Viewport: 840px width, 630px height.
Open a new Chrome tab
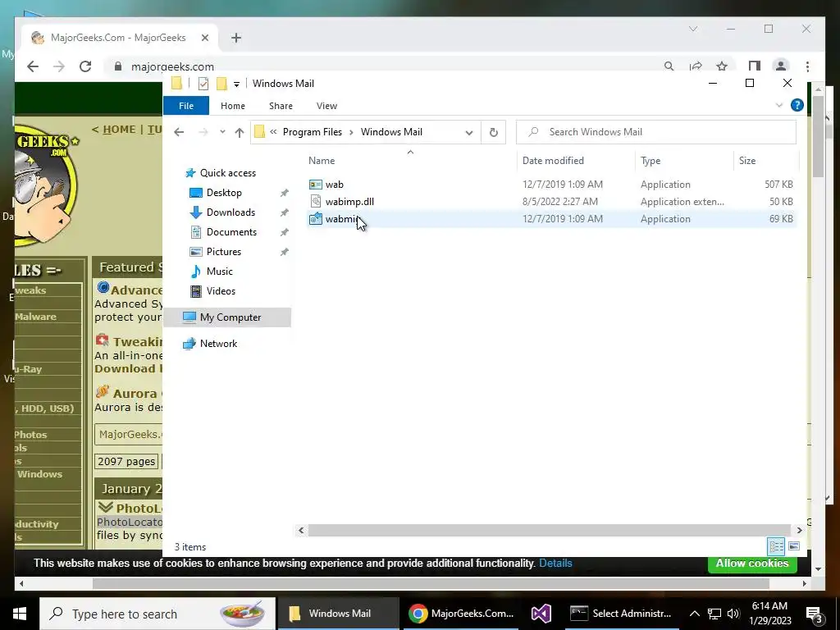coord(236,38)
